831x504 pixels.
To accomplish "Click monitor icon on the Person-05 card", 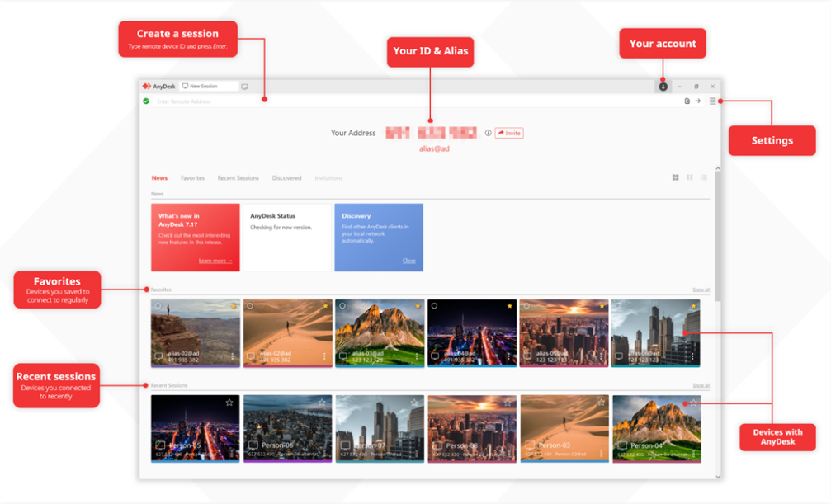I will 160,445.
